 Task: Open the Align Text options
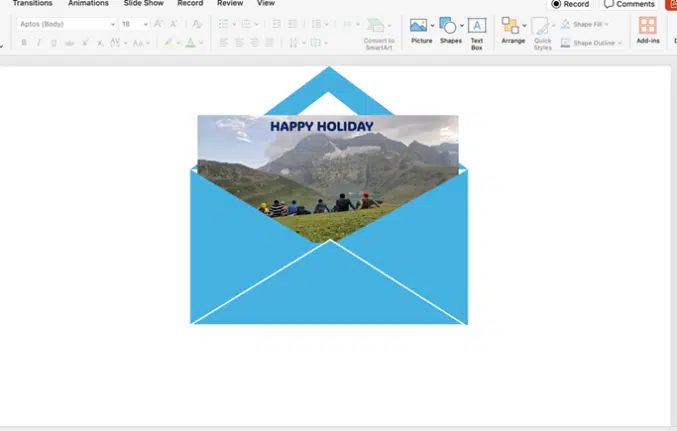coord(319,42)
